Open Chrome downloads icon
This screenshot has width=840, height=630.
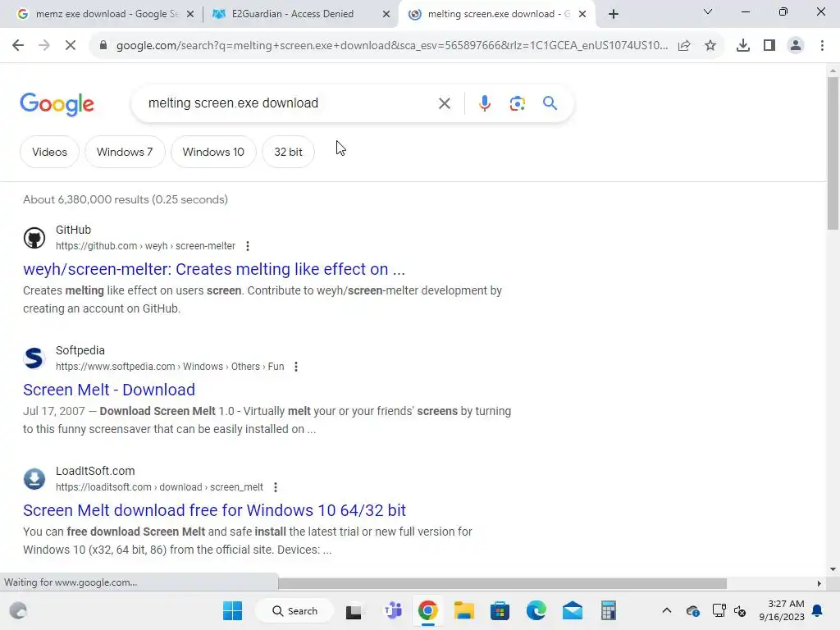coord(743,46)
